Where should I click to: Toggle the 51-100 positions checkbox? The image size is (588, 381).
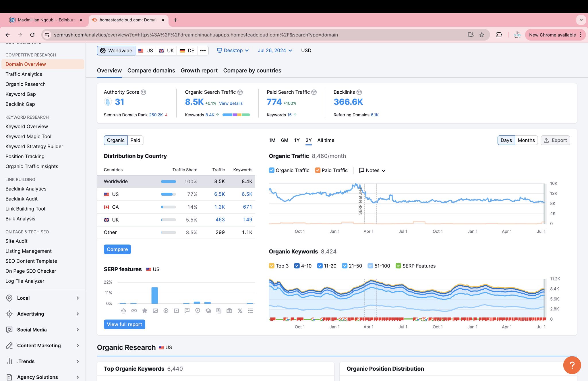(x=370, y=266)
